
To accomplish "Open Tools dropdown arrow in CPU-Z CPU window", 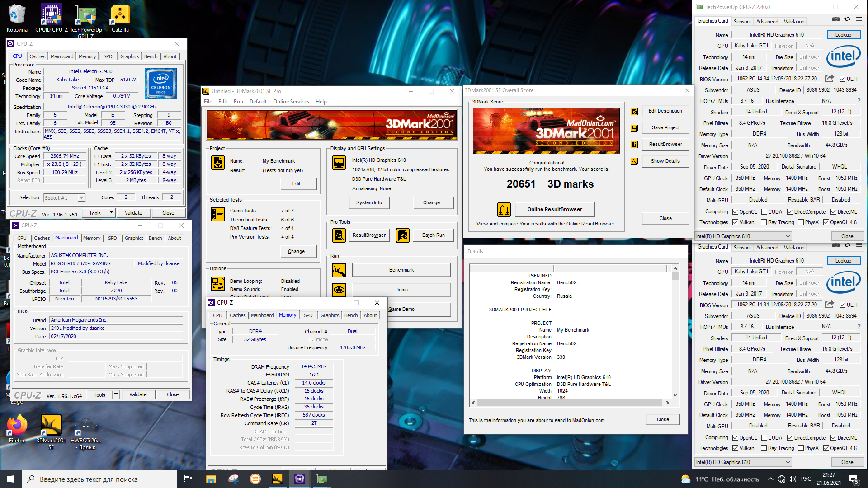I will 111,213.
